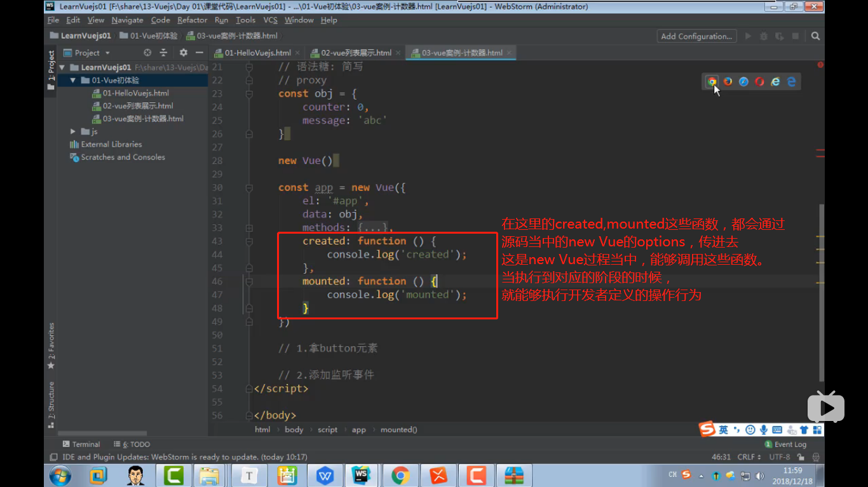Click the video play overlay button
This screenshot has width=868, height=487.
click(x=826, y=406)
